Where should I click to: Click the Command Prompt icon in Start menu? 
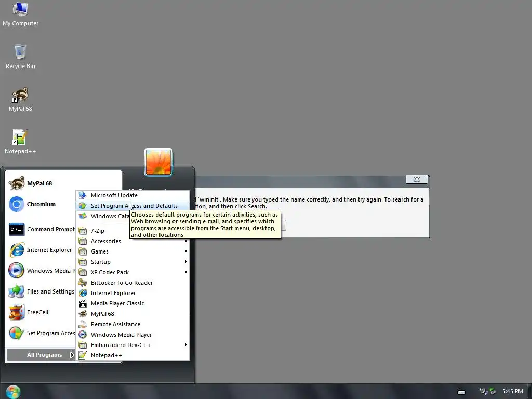pos(16,229)
